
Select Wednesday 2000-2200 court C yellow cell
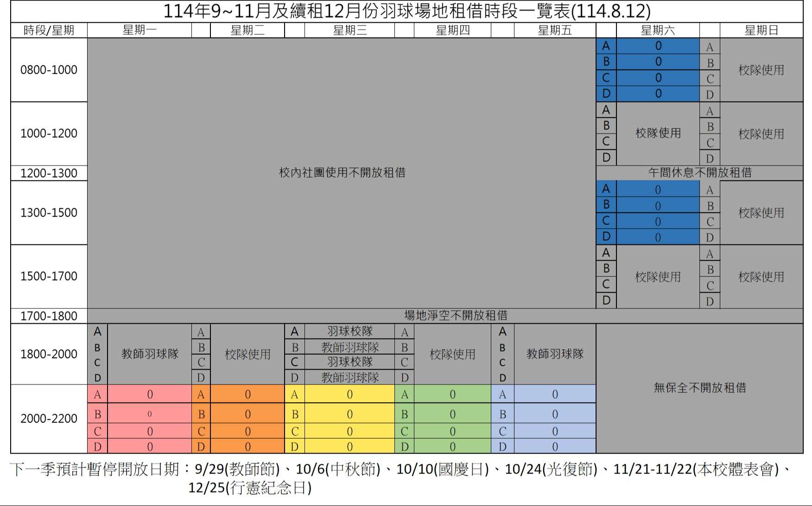tap(349, 431)
